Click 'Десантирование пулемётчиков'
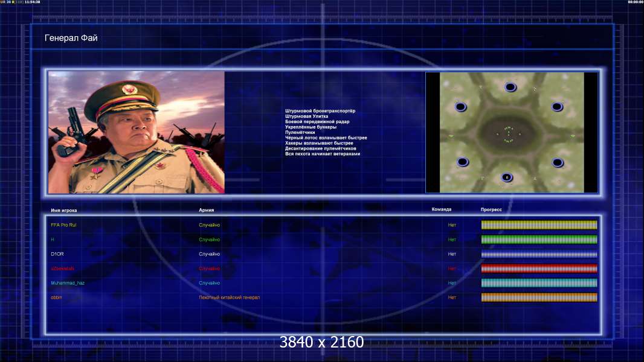Screen dimensions: 644x362 click(320, 148)
